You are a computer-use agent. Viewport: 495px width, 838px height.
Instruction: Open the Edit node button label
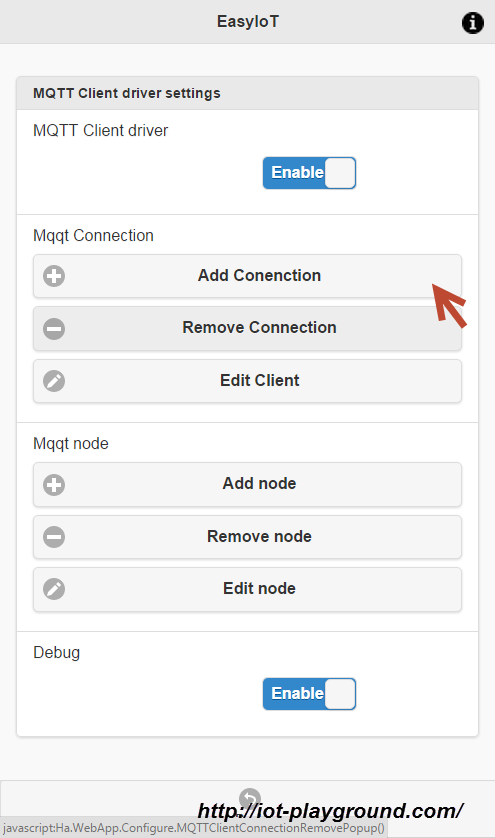pos(259,588)
